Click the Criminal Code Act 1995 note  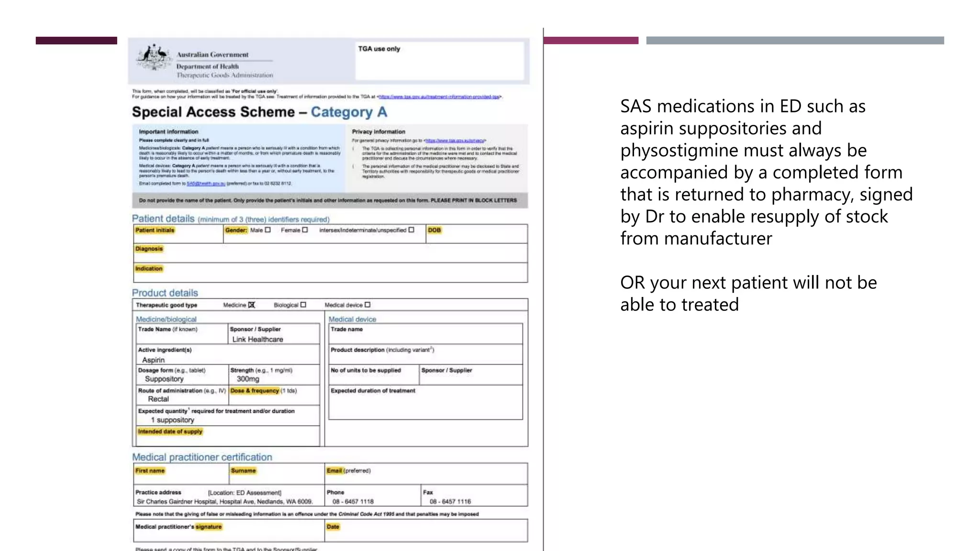pos(307,514)
